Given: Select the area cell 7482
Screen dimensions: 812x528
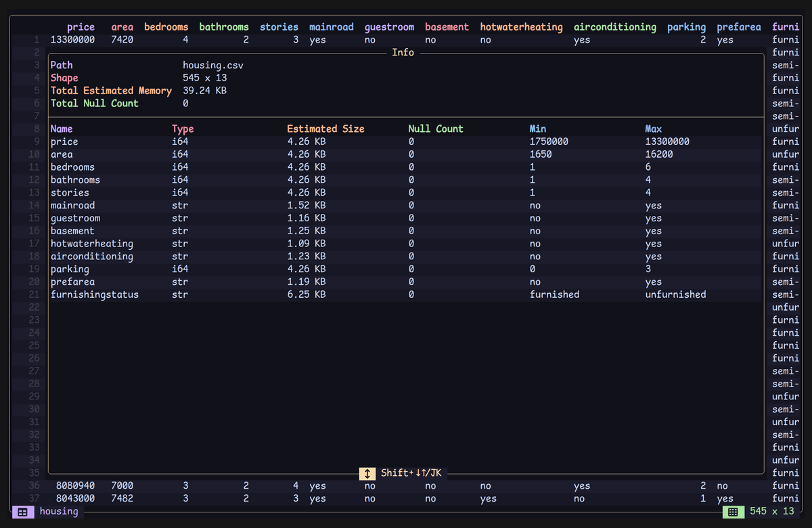Looking at the screenshot, I should (122, 499).
